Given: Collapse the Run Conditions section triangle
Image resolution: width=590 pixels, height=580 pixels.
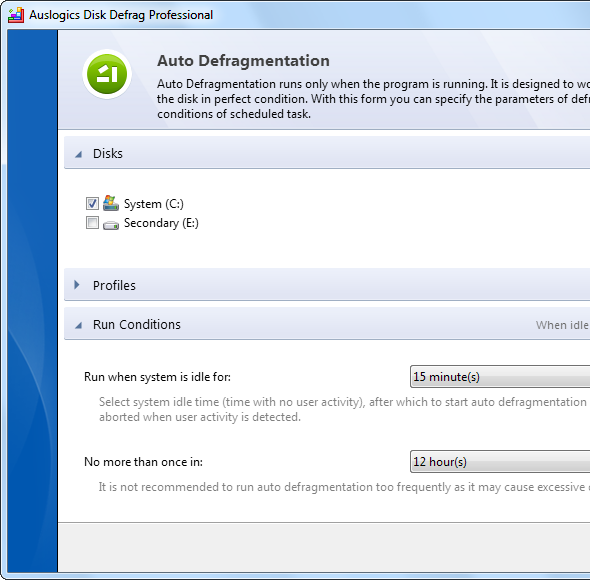Looking at the screenshot, I should click(x=78, y=325).
